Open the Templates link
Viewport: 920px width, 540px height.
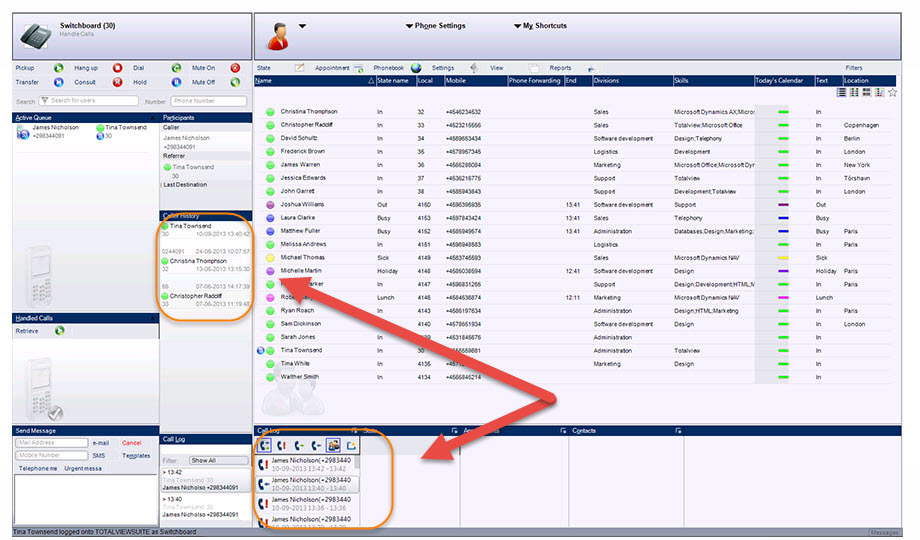pyautogui.click(x=136, y=455)
